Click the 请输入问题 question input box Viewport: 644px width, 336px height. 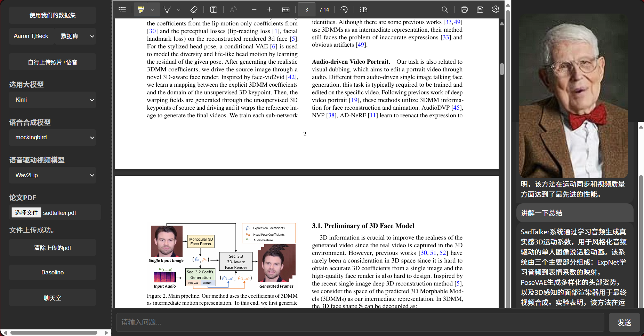(361, 322)
